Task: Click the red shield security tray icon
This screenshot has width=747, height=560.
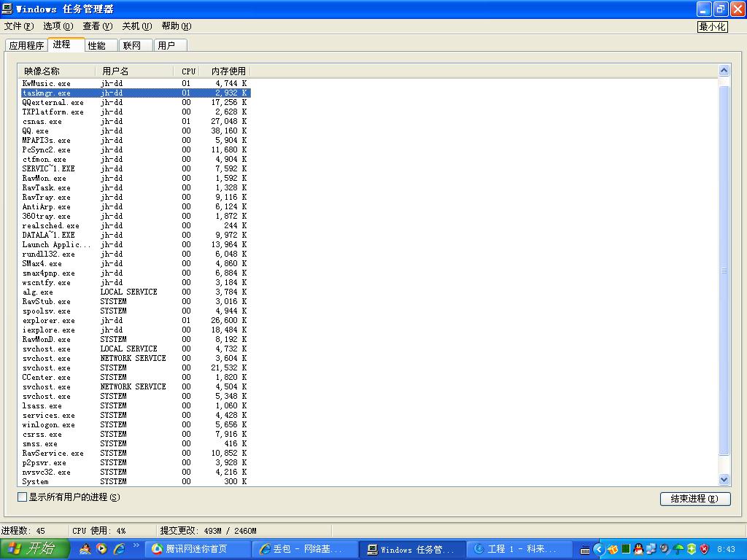Action: click(705, 549)
